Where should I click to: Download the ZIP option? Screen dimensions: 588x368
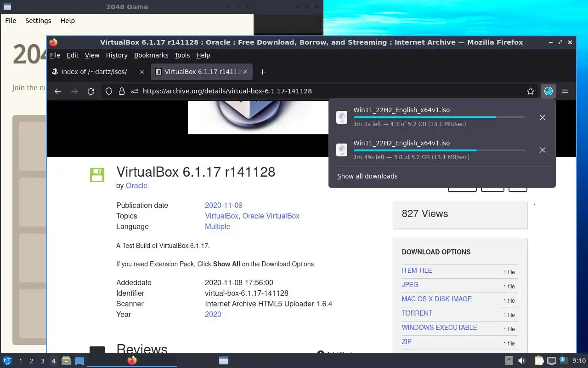407,342
